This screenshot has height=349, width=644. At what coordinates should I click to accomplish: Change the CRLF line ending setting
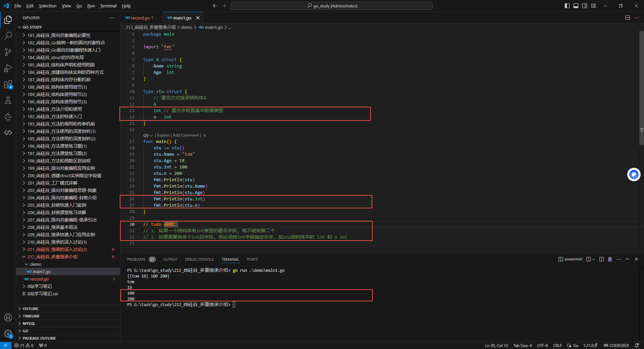click(557, 345)
